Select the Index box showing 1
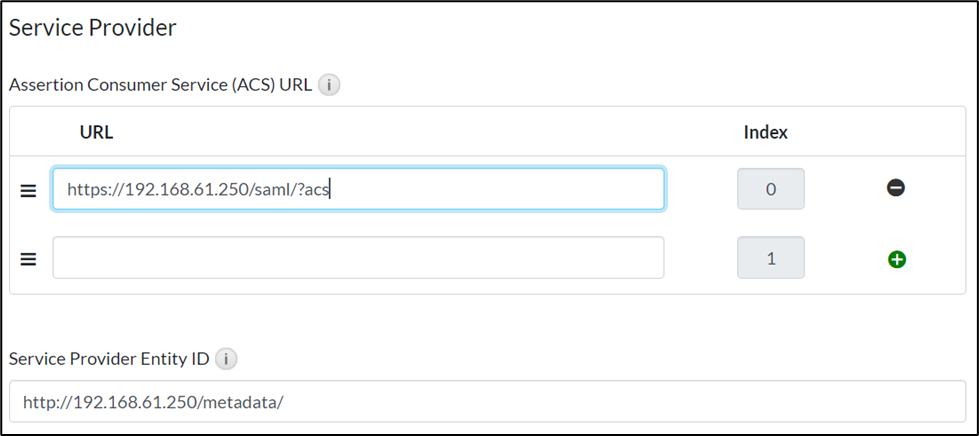979x436 pixels. (770, 258)
